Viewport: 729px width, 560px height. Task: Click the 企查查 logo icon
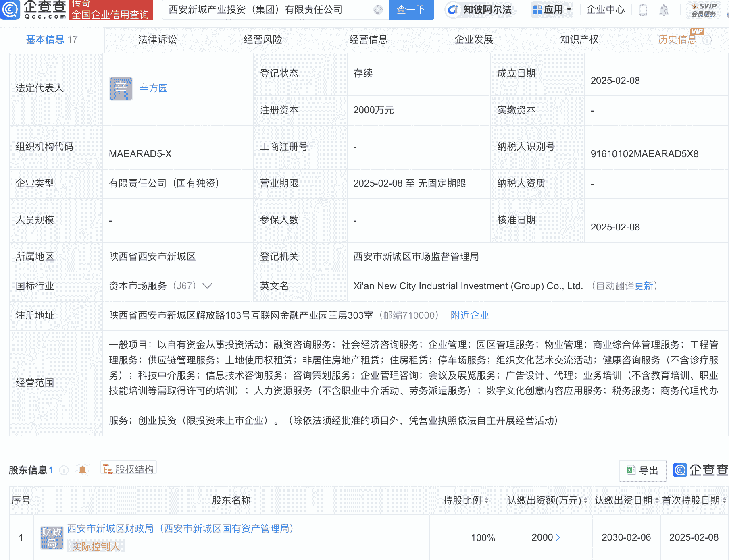(x=11, y=10)
